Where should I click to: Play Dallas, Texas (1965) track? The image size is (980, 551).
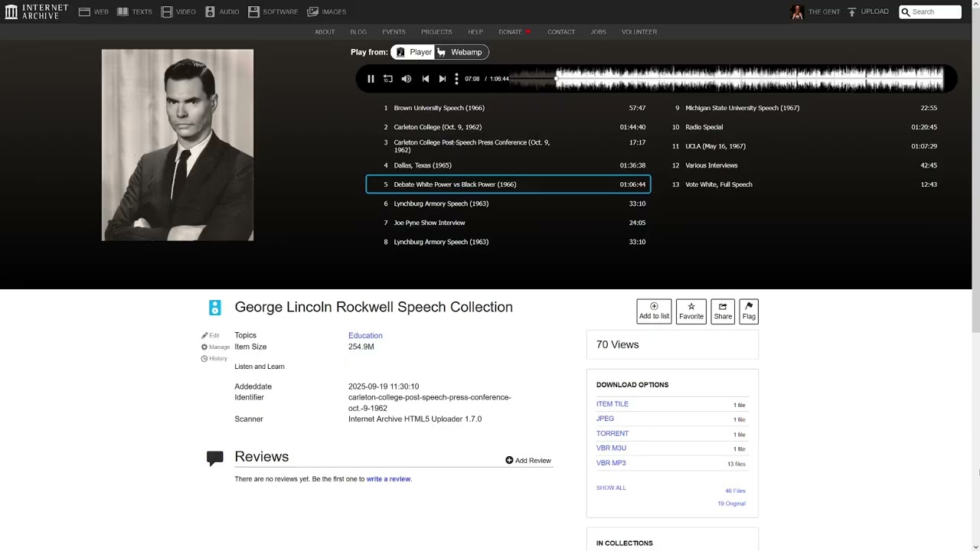pyautogui.click(x=508, y=165)
